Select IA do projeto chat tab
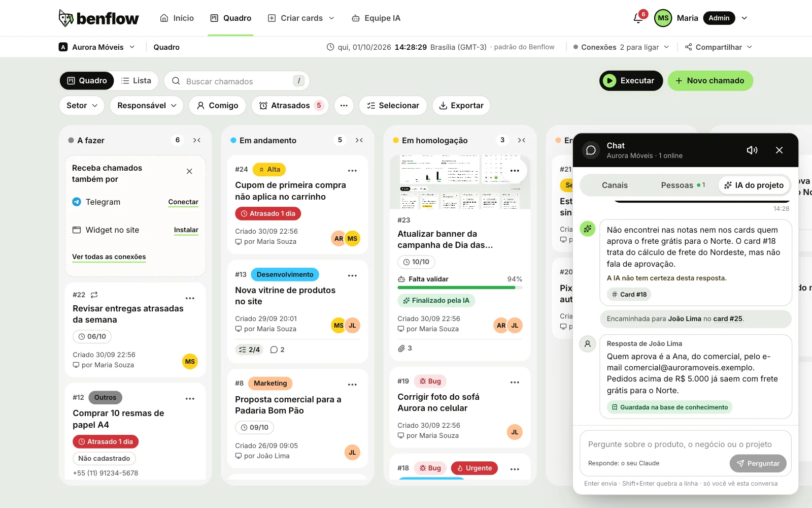The image size is (812, 508). click(754, 185)
